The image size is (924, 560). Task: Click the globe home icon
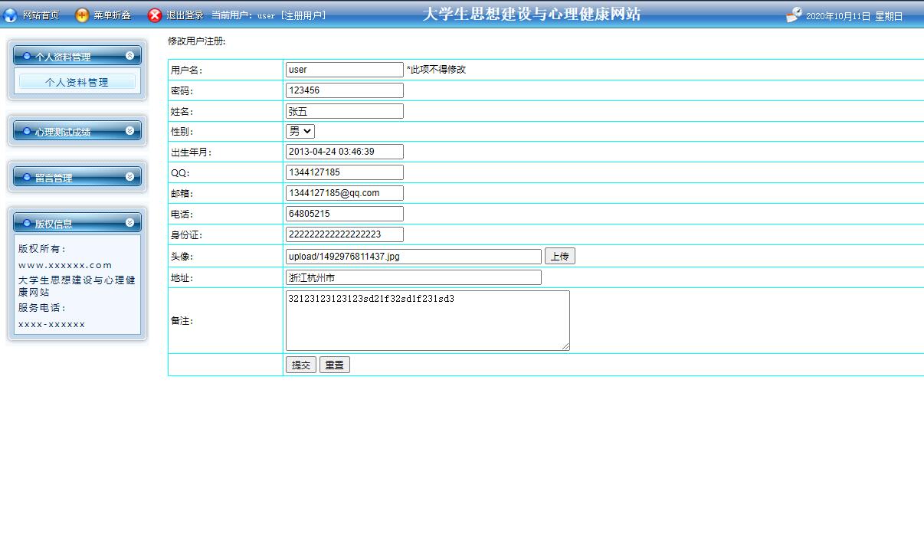point(10,15)
